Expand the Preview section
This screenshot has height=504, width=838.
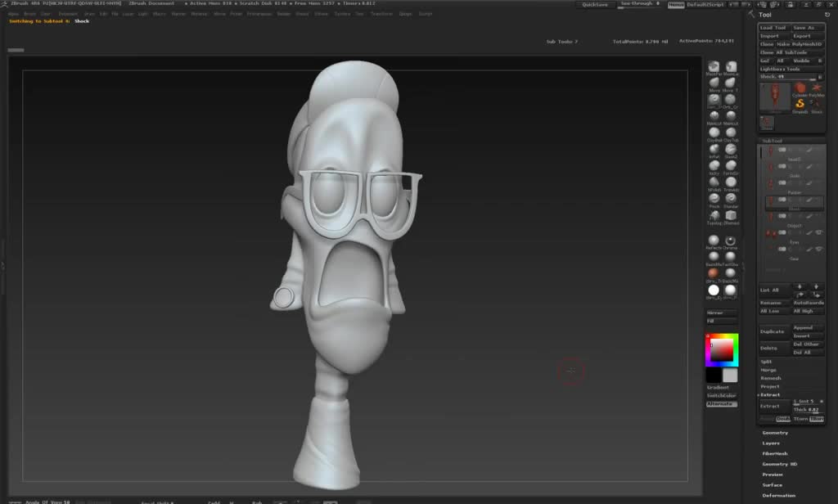coord(773,475)
